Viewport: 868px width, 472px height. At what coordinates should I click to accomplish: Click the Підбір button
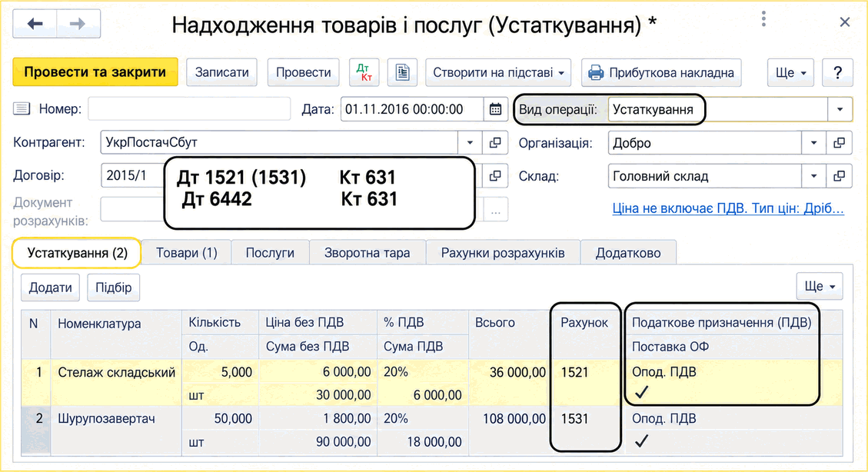(114, 288)
